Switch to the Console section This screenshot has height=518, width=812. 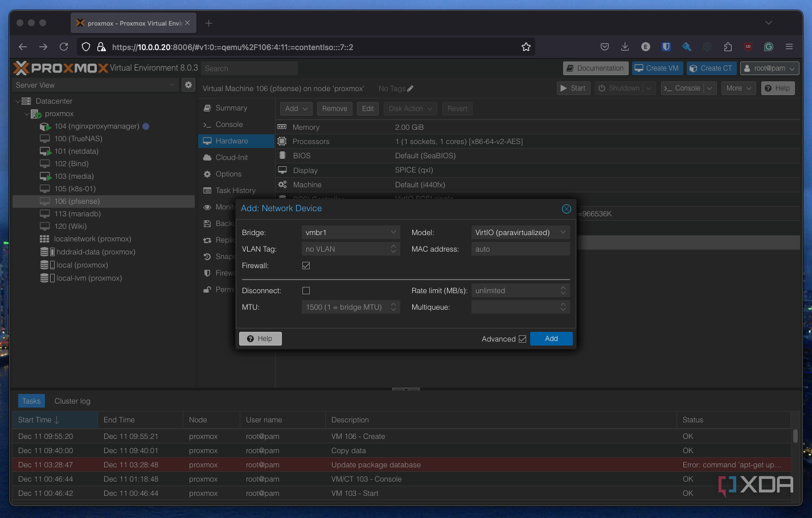click(x=229, y=125)
